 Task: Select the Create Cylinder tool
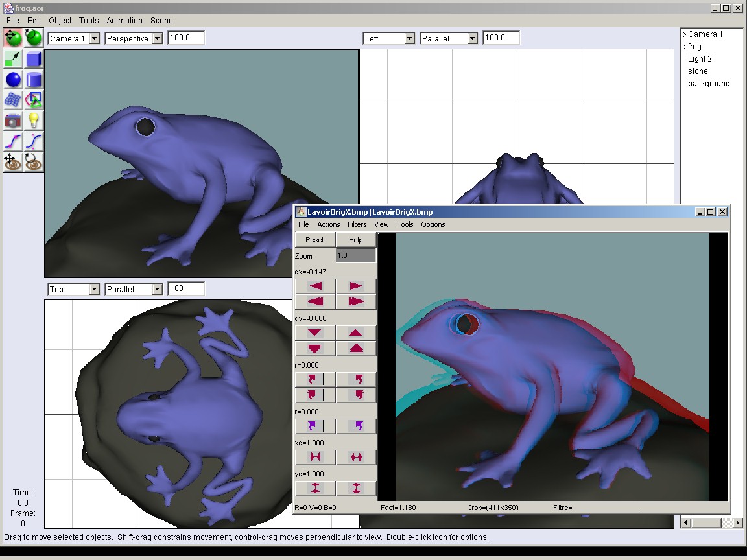[x=34, y=80]
